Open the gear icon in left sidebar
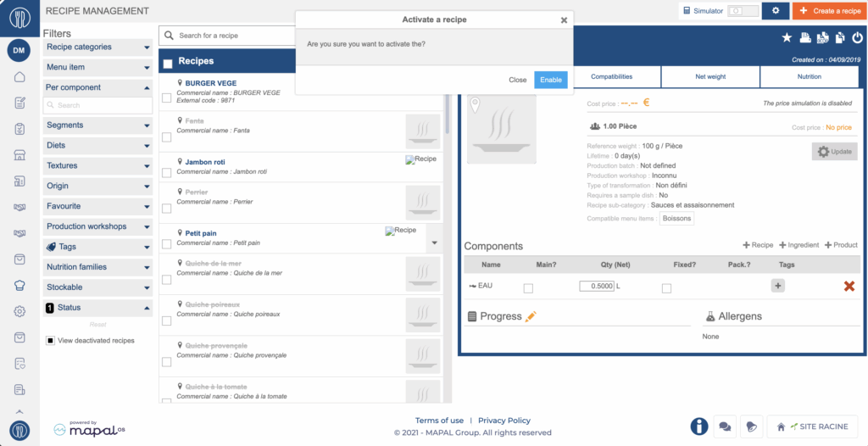The height and width of the screenshot is (446, 868). tap(19, 311)
